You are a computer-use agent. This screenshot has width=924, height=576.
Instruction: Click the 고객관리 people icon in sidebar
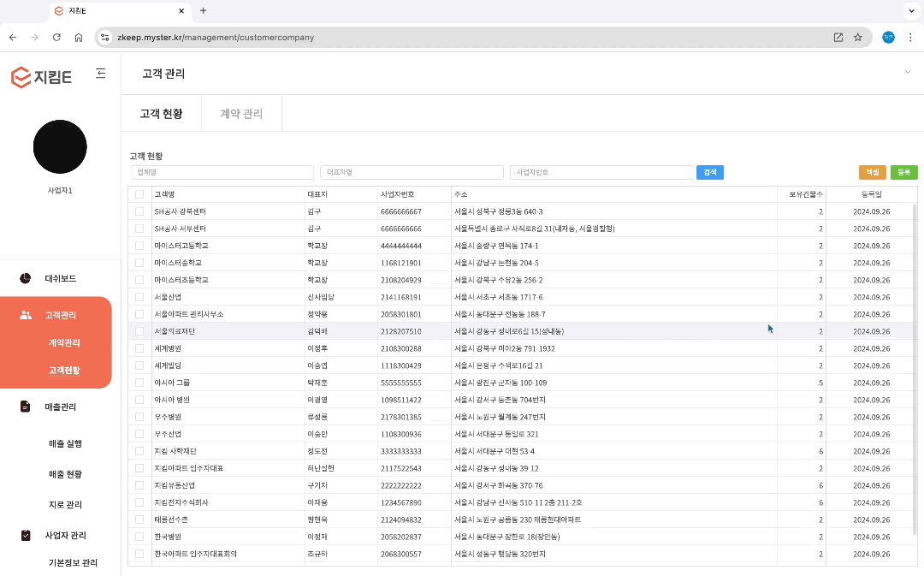(x=26, y=315)
